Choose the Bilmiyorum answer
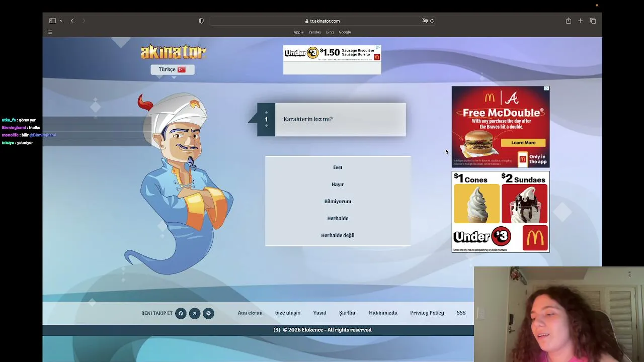The width and height of the screenshot is (644, 362). point(338,202)
